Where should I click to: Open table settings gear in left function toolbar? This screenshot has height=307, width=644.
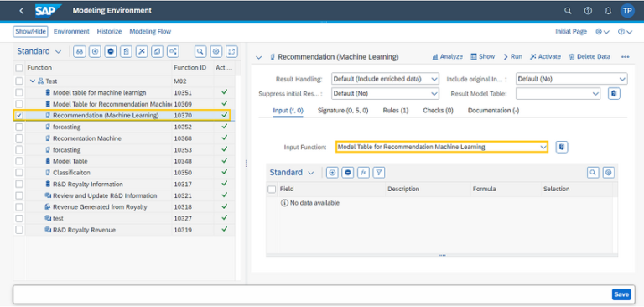[x=216, y=51]
